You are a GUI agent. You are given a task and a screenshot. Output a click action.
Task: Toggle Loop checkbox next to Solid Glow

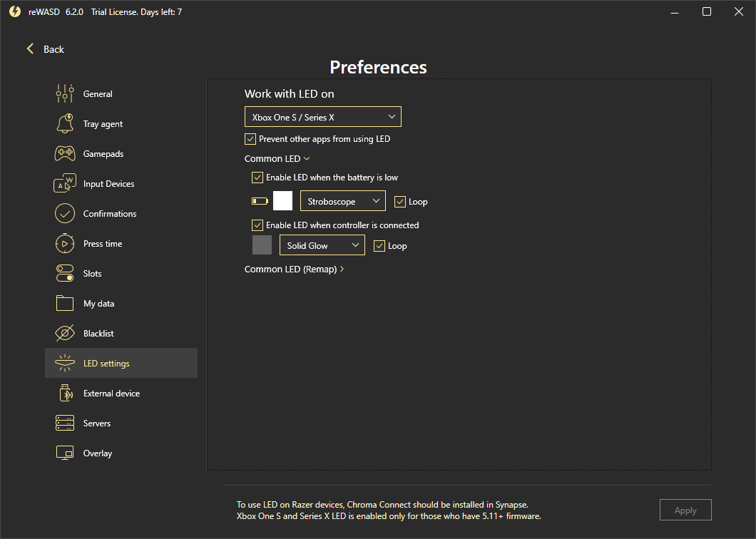[379, 246]
